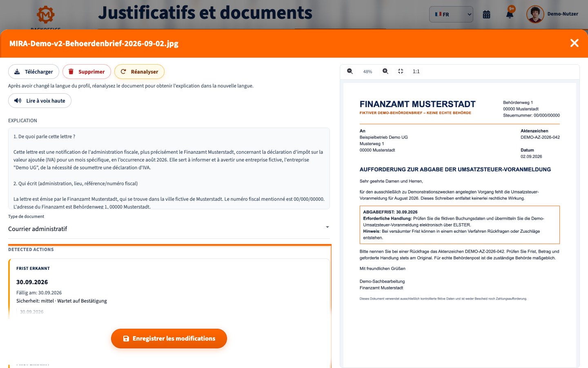This screenshot has height=368, width=588.
Task: Click the Backoffice gear logo
Action: coord(46,14)
